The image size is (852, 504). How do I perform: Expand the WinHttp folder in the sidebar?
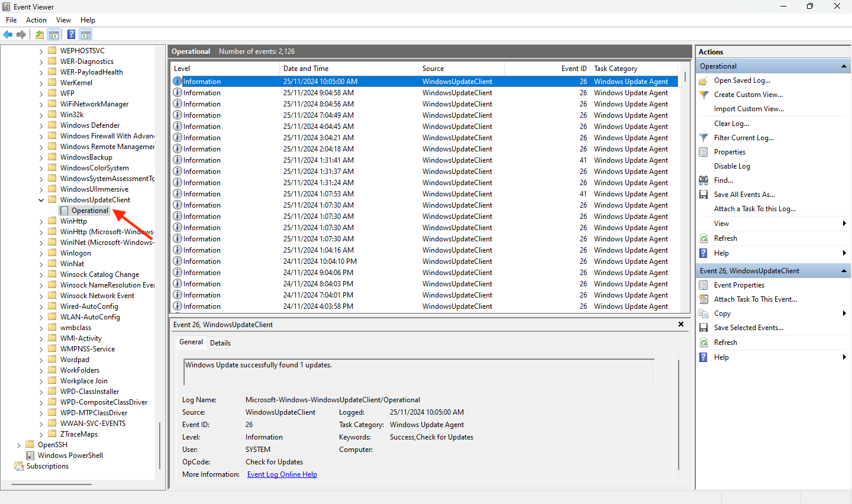[40, 221]
